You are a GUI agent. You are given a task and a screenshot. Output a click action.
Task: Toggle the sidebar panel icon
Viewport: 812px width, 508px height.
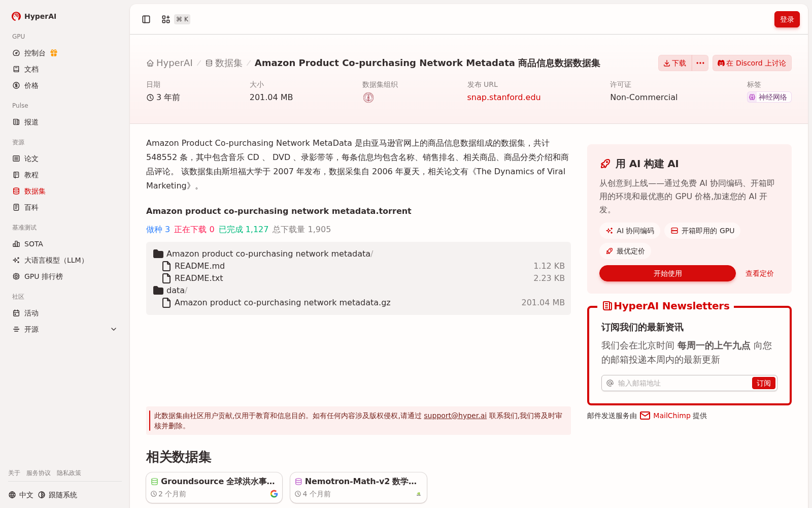coord(146,19)
